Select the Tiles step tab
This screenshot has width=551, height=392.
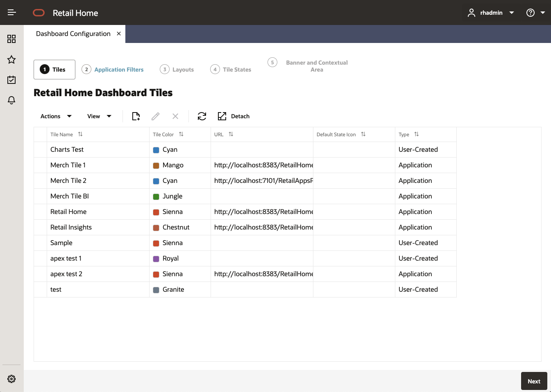click(54, 70)
